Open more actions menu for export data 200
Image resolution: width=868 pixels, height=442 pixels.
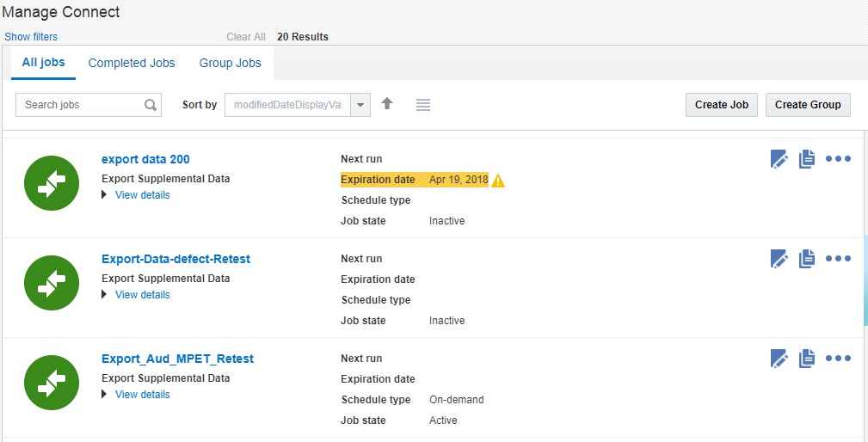(838, 159)
